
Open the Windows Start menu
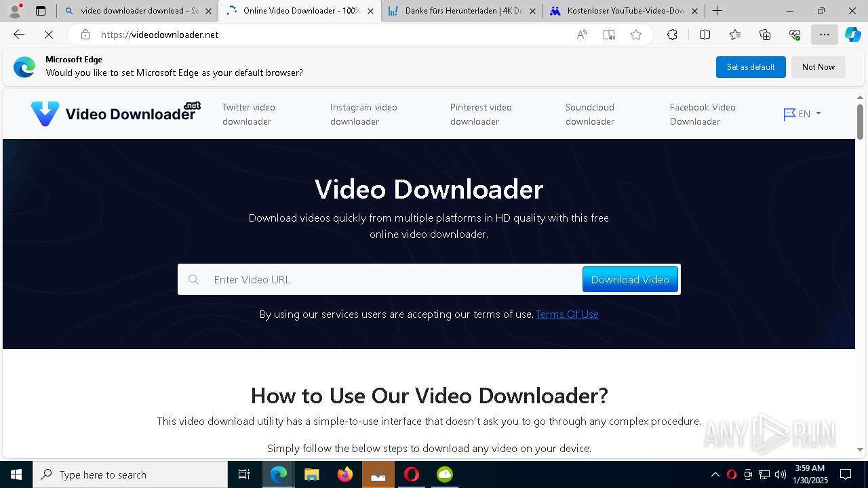tap(16, 474)
